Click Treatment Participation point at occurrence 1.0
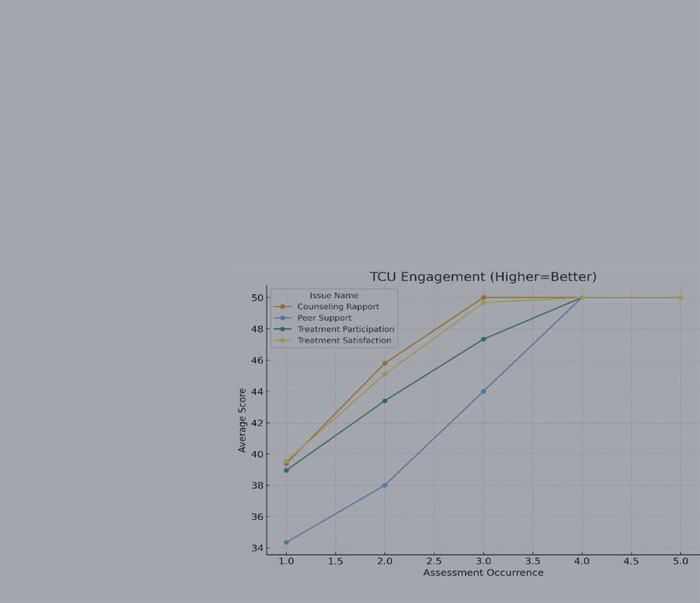Image resolution: width=700 pixels, height=603 pixels. [286, 470]
